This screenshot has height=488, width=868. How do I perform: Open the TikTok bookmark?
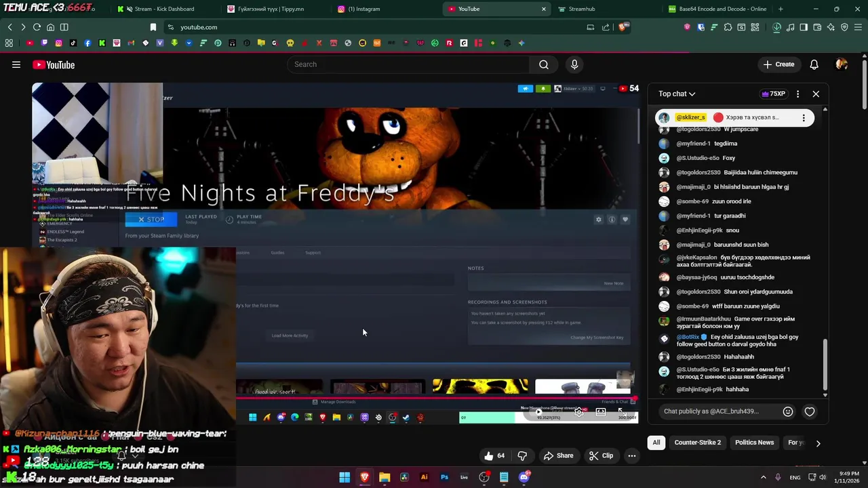click(73, 43)
